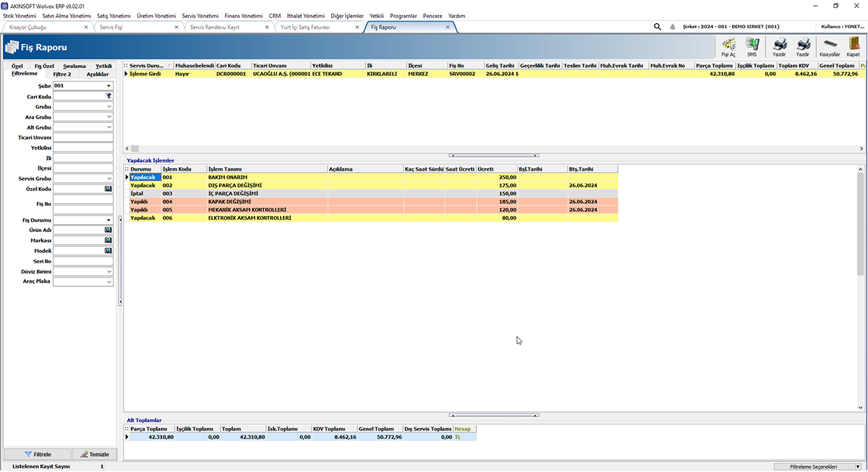This screenshot has height=472, width=868.
Task: Expand the Şube dropdown
Action: pyautogui.click(x=109, y=85)
